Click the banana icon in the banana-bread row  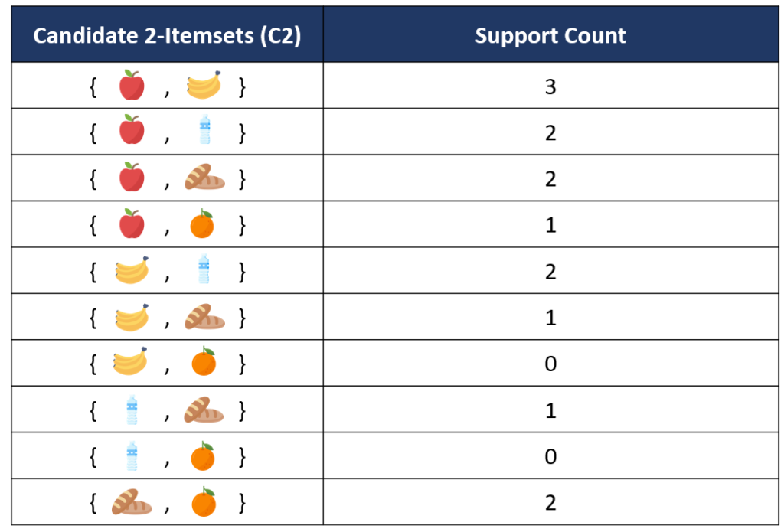132,317
